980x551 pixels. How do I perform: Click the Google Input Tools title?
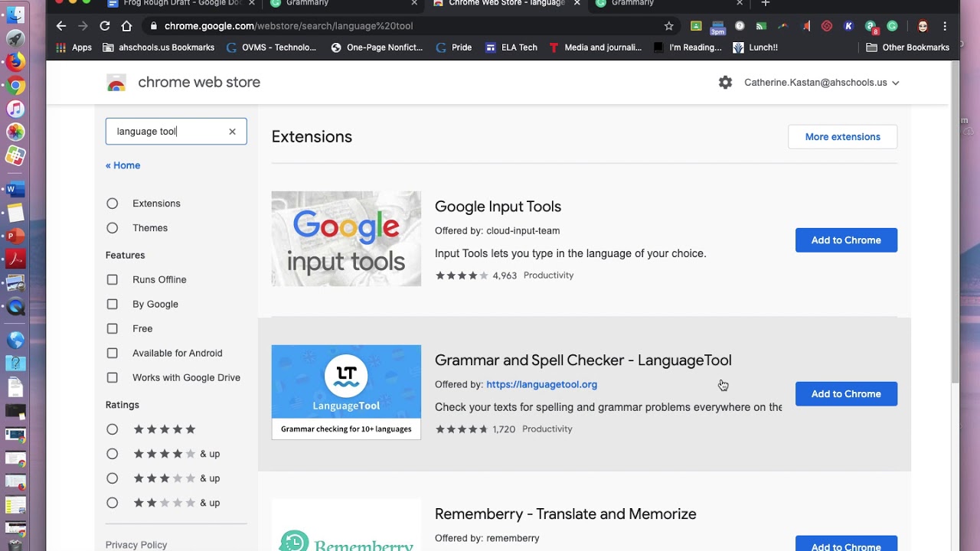tap(498, 207)
